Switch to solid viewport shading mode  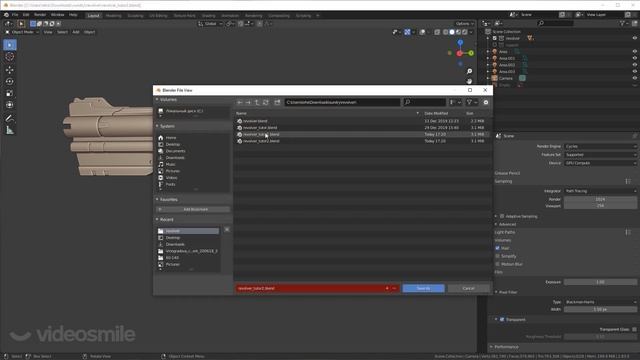point(452,32)
